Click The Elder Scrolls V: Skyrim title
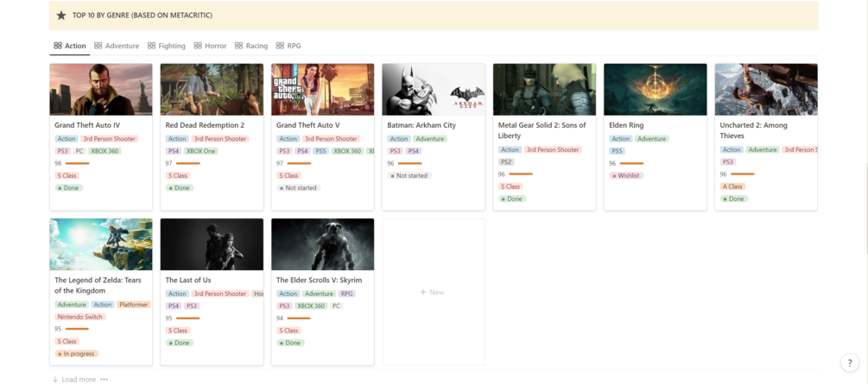 pos(319,280)
